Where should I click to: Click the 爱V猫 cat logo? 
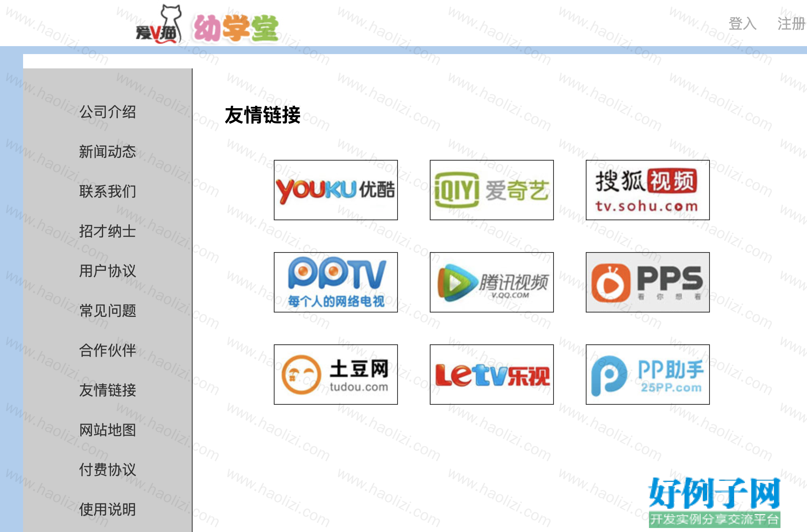pyautogui.click(x=159, y=25)
